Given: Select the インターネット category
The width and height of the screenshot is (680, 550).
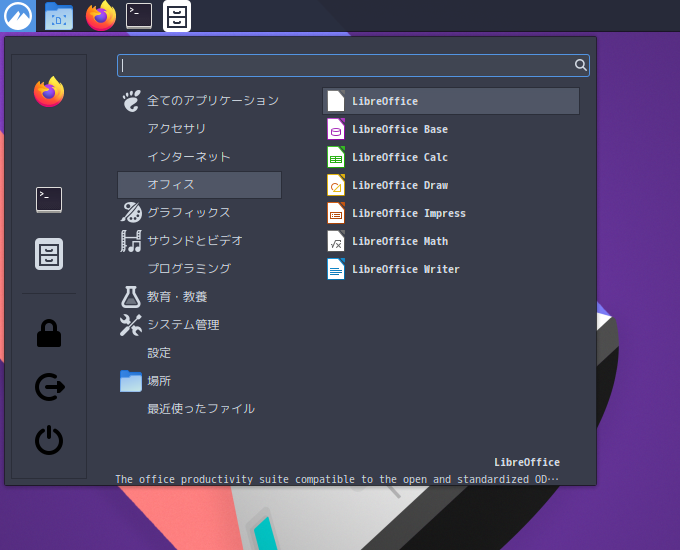Looking at the screenshot, I should pyautogui.click(x=199, y=157).
